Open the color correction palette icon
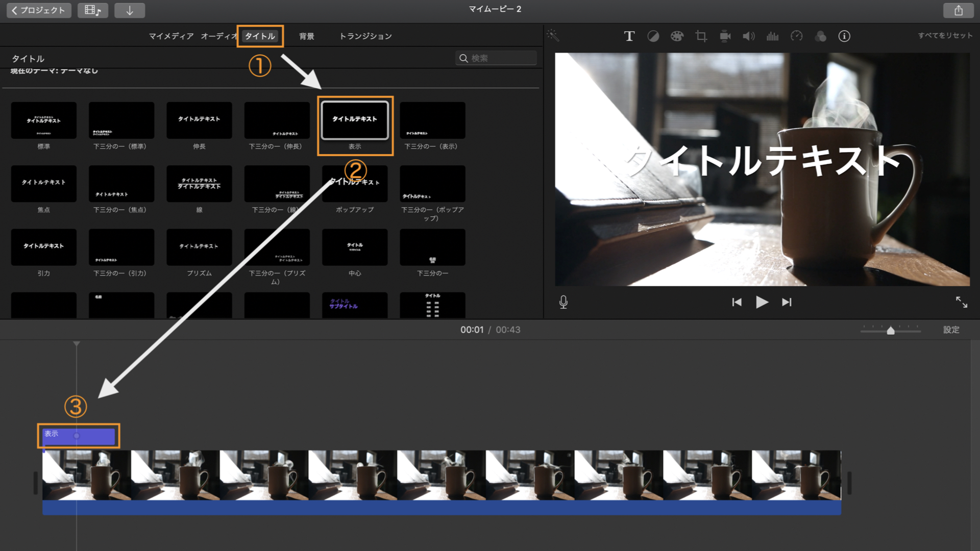 (677, 36)
